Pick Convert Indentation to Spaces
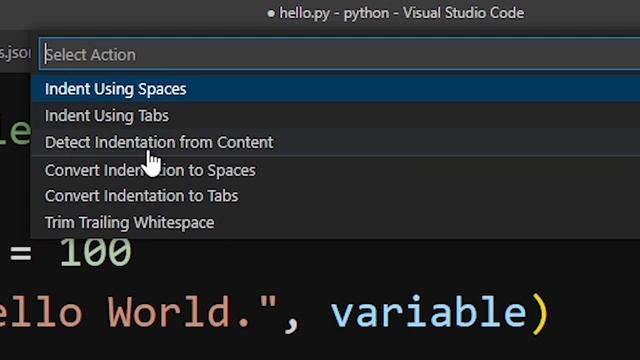 point(336,170)
